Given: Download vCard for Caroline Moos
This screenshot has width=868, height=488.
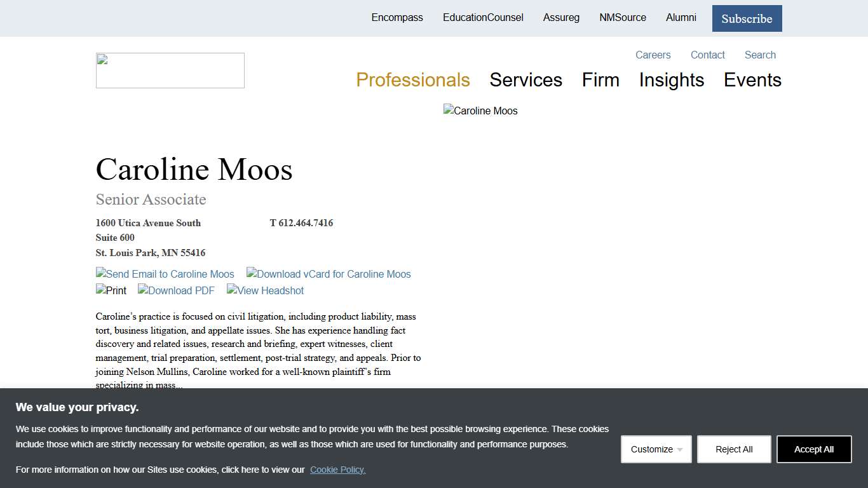Looking at the screenshot, I should pos(329,274).
